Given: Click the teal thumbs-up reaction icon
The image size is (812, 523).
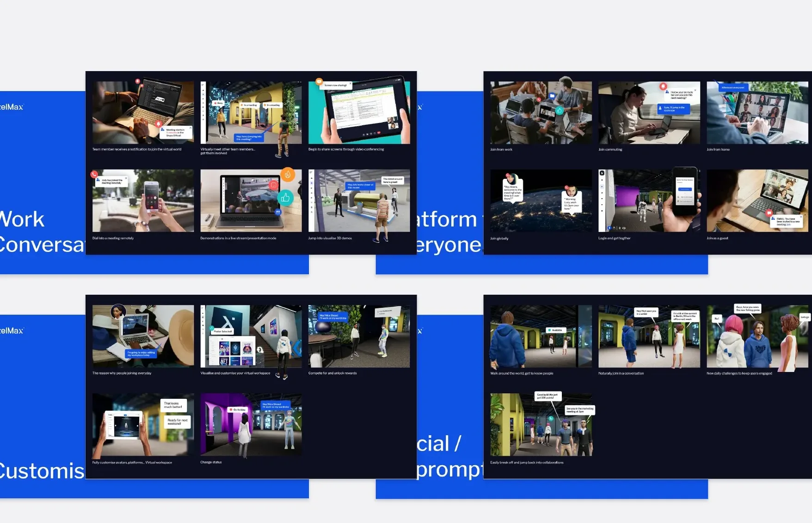Looking at the screenshot, I should 285,198.
